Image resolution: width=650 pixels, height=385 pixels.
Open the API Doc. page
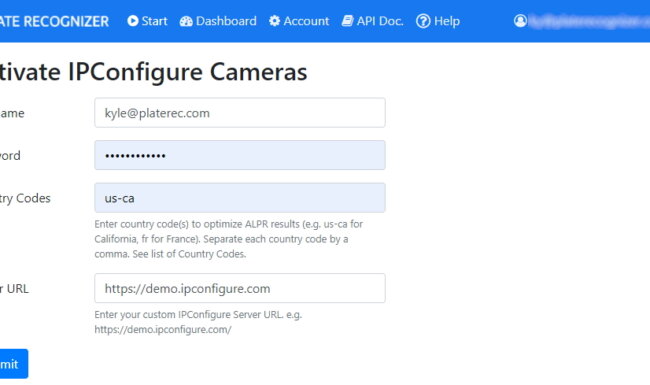(373, 21)
